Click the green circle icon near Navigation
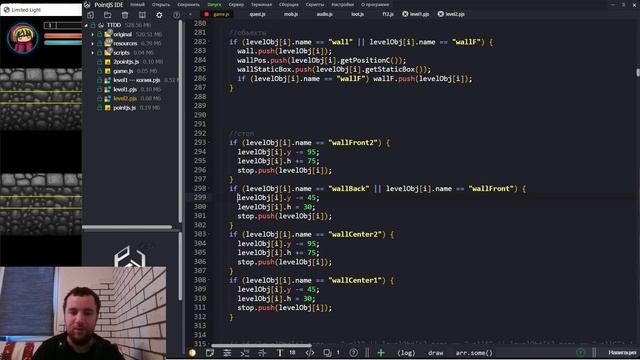The width and height of the screenshot is (640, 360). tap(580, 352)
